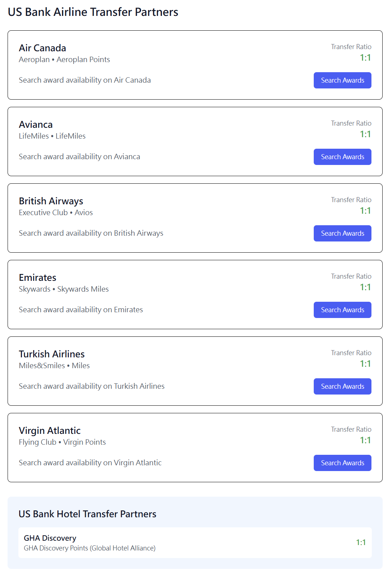Click the Virgin Atlantic partner name
392x575 pixels.
50,431
